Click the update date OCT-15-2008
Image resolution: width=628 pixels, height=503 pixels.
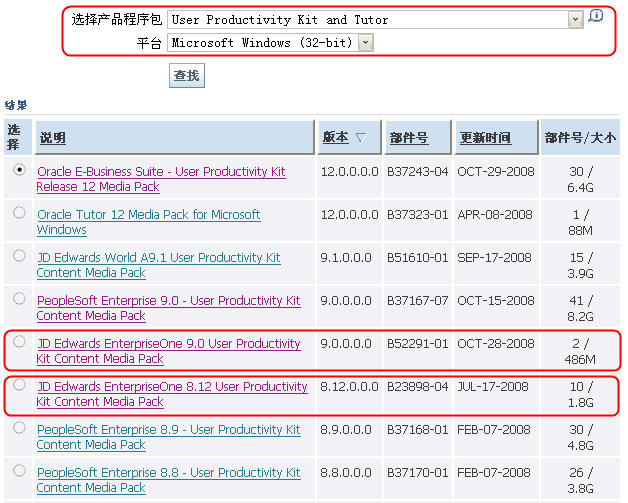click(496, 301)
